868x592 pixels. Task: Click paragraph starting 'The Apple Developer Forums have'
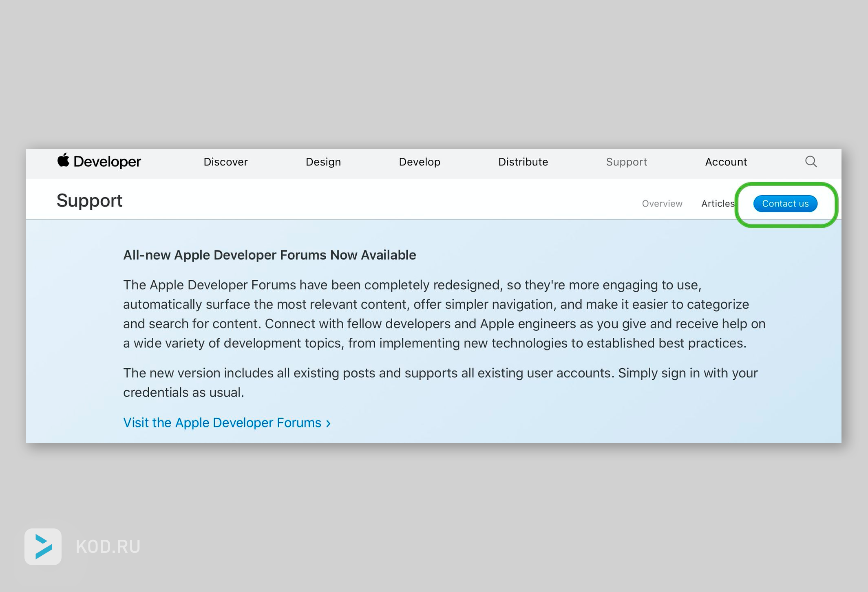pyautogui.click(x=444, y=314)
